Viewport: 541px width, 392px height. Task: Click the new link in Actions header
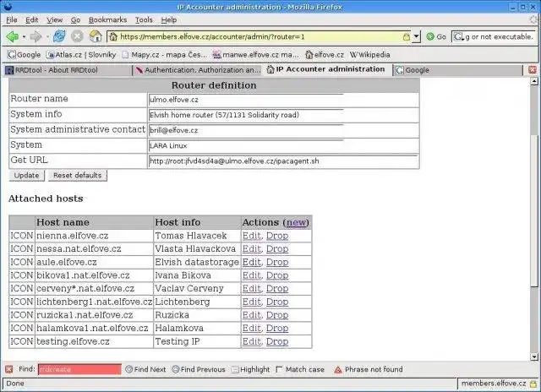pyautogui.click(x=297, y=222)
